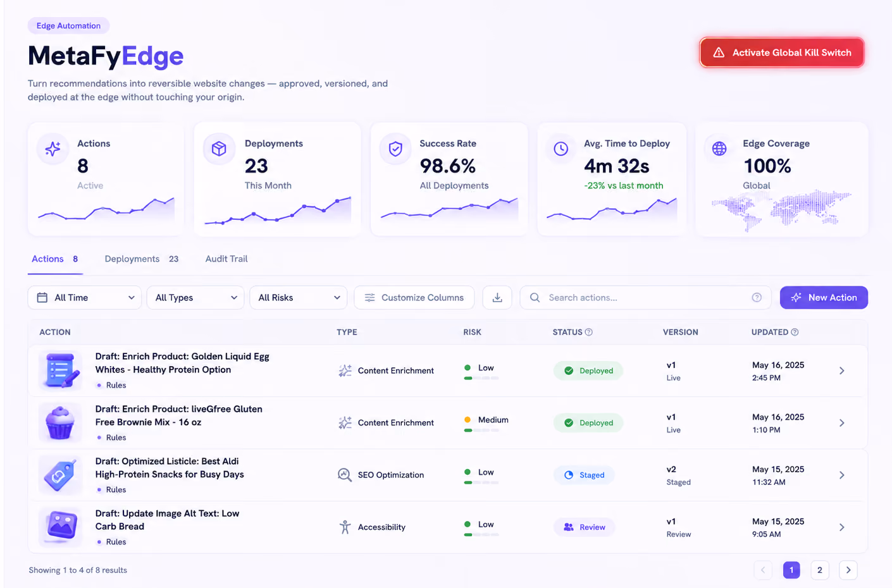Click the download export icon button
This screenshot has height=588, width=892.
pyautogui.click(x=497, y=298)
